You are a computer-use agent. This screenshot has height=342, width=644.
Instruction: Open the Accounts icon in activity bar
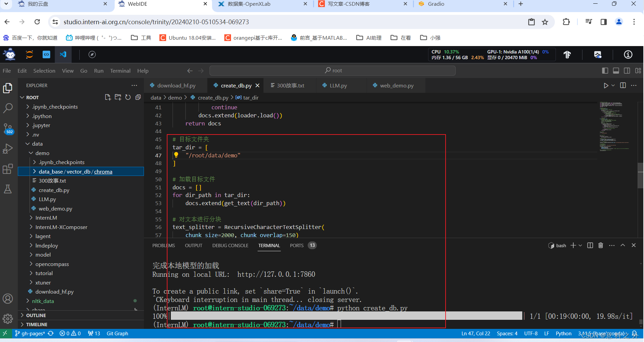coord(8,299)
